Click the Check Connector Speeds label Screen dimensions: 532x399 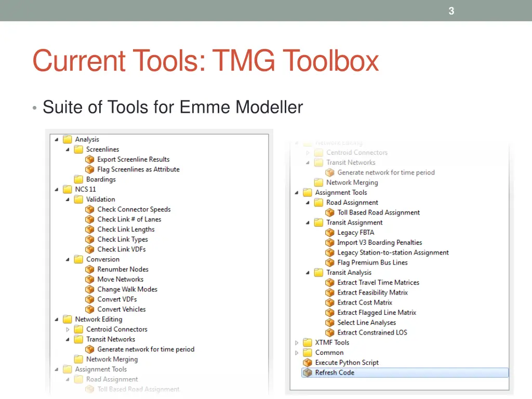pyautogui.click(x=134, y=209)
